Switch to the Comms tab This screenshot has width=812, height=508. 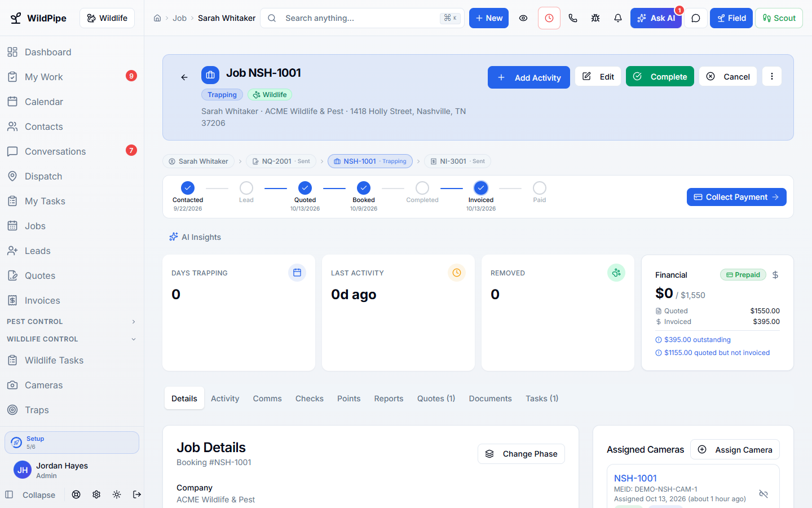coord(267,398)
